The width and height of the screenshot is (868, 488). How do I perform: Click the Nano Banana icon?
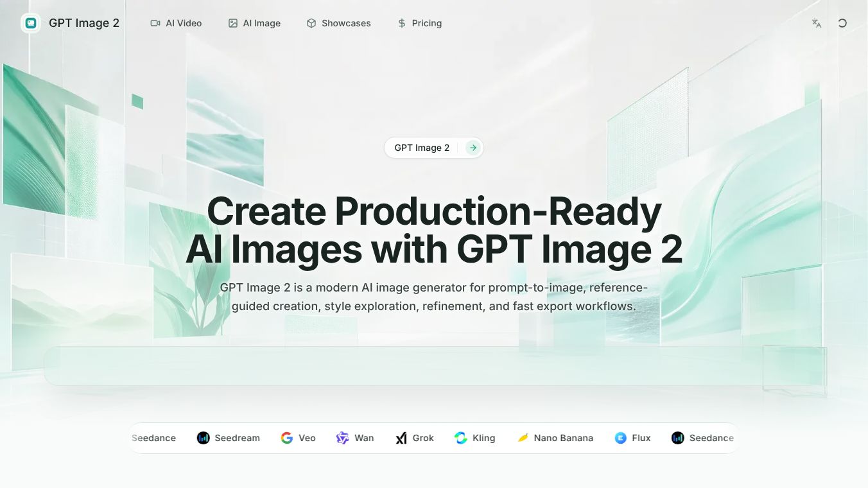click(523, 438)
